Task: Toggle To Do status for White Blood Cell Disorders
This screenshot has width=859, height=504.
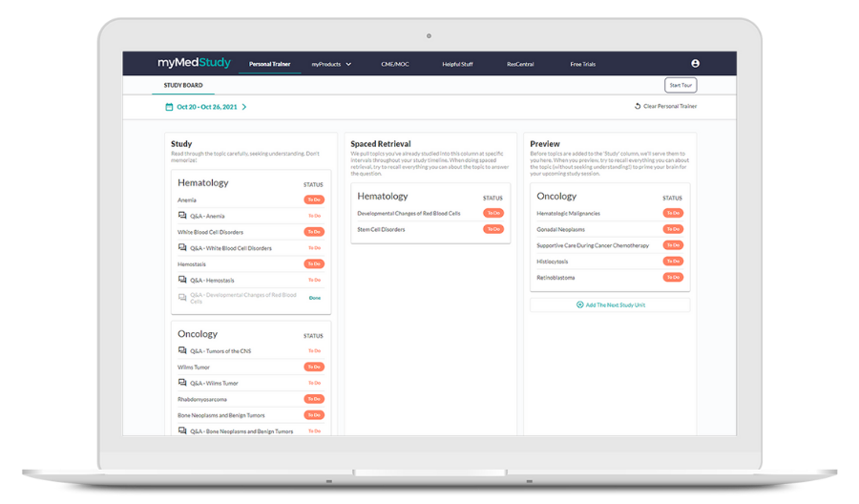Action: pyautogui.click(x=314, y=232)
